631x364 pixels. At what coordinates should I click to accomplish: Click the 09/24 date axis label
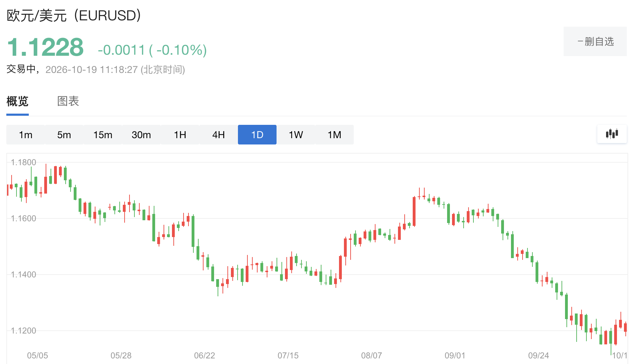click(x=539, y=356)
